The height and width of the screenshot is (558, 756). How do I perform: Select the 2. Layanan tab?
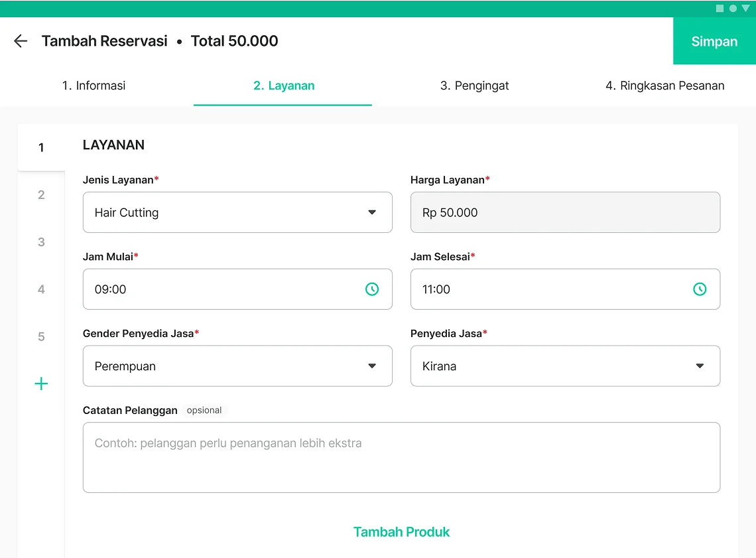(x=284, y=86)
